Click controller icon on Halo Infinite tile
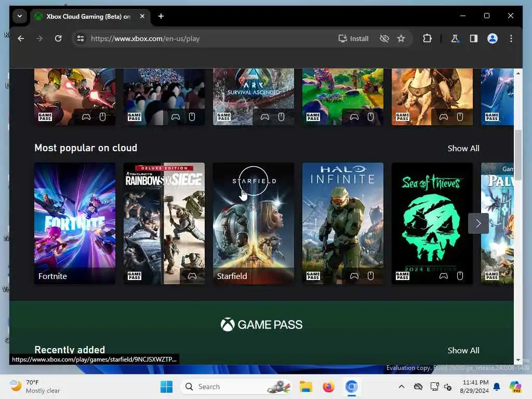 tap(354, 276)
